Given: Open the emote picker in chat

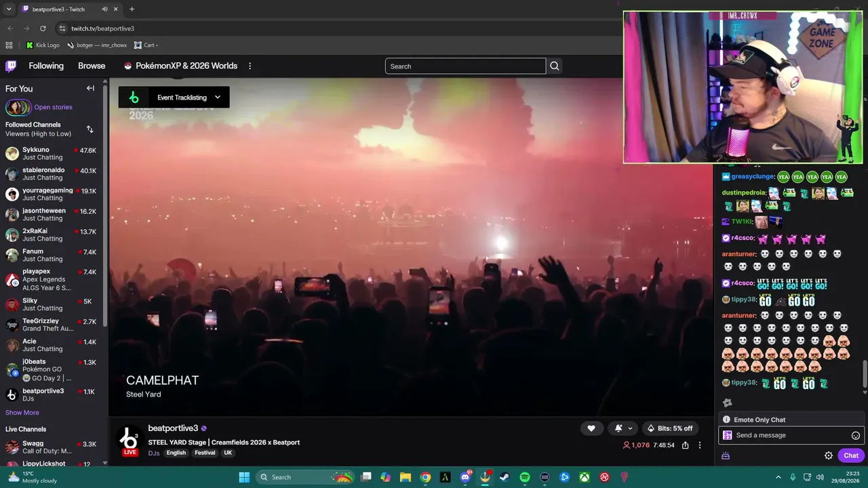Looking at the screenshot, I should pyautogui.click(x=856, y=435).
